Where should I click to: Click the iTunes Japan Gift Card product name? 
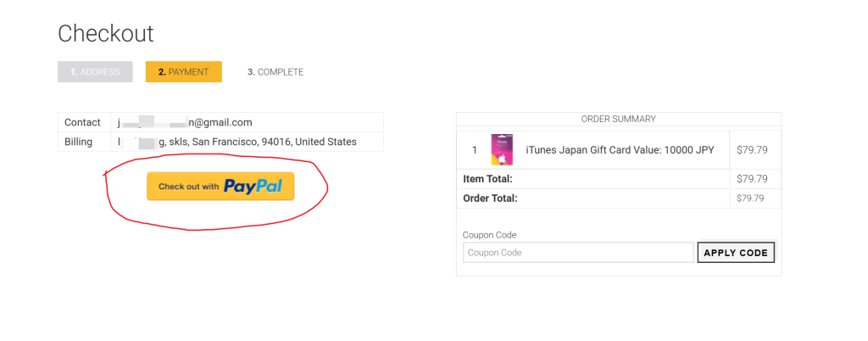620,150
